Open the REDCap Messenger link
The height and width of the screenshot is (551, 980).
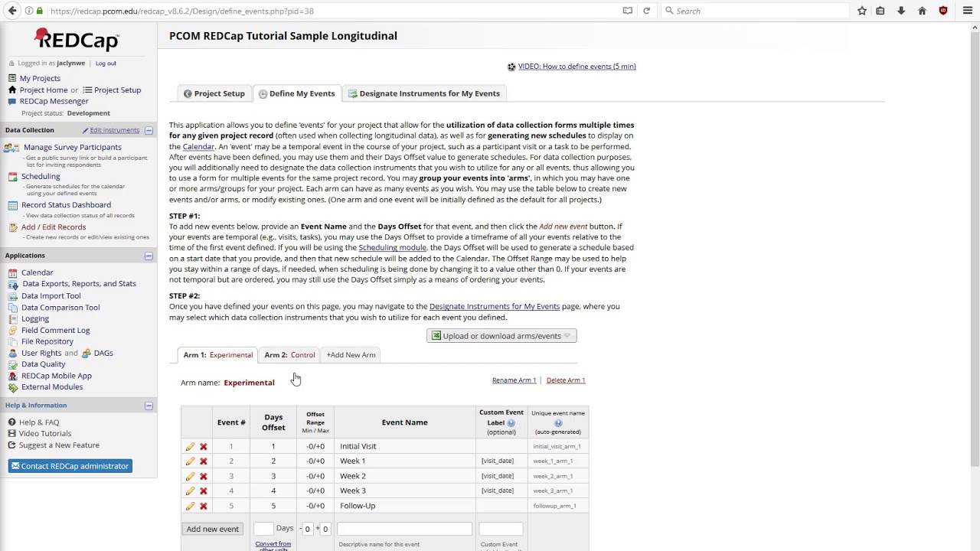[x=54, y=101]
